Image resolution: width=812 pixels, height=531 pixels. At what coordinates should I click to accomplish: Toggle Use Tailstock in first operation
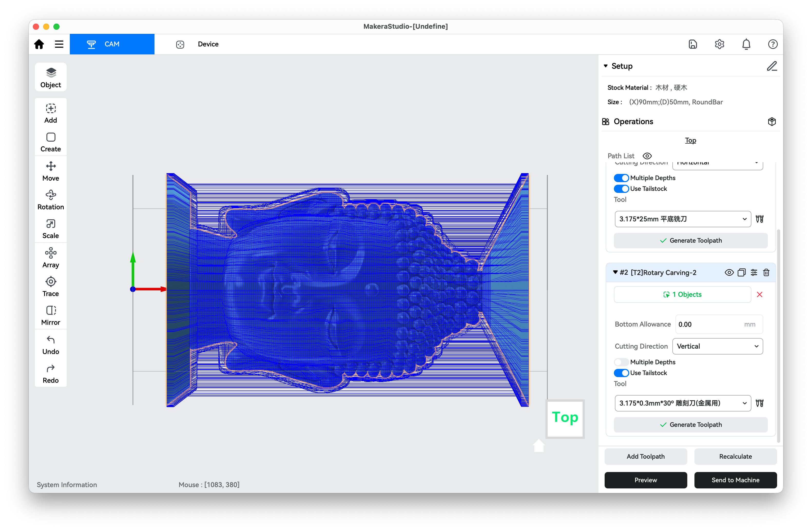point(621,189)
